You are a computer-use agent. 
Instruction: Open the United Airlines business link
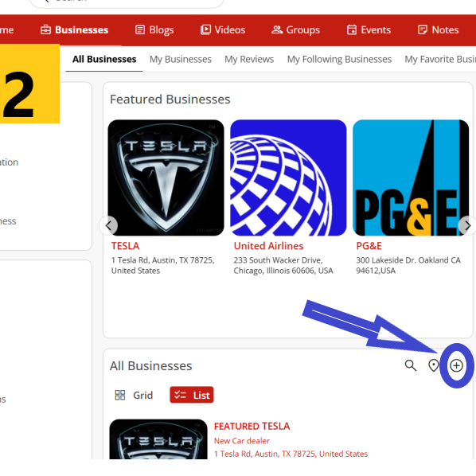point(268,246)
